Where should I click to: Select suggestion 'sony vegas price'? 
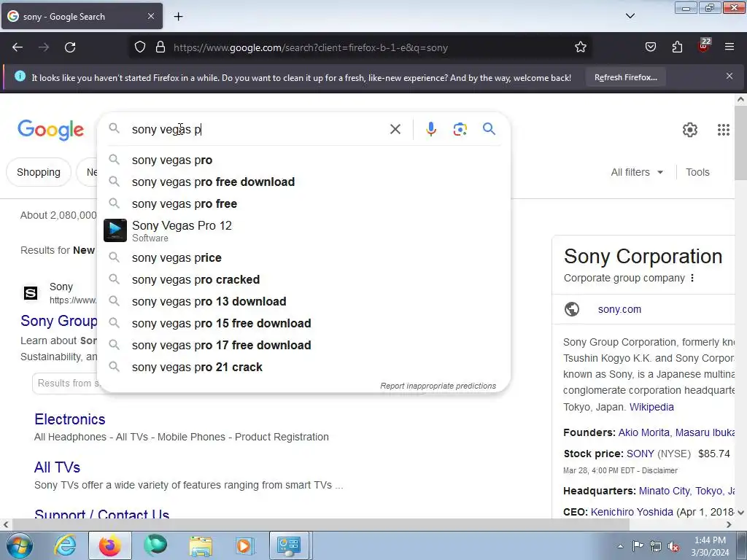pos(303,257)
